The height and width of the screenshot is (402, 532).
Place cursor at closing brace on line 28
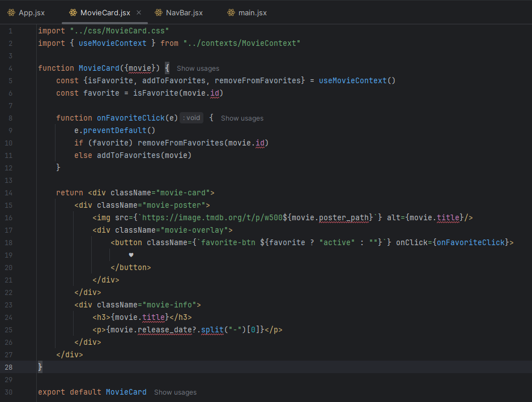40,367
